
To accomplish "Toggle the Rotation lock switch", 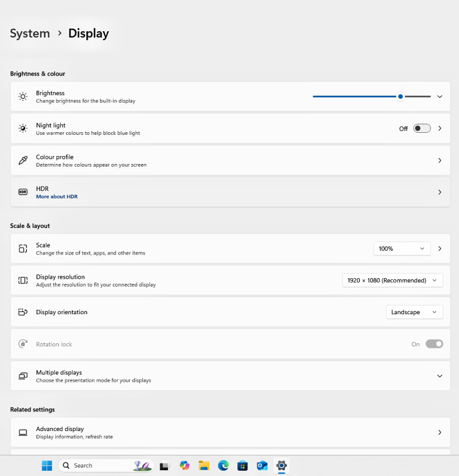I will click(434, 344).
